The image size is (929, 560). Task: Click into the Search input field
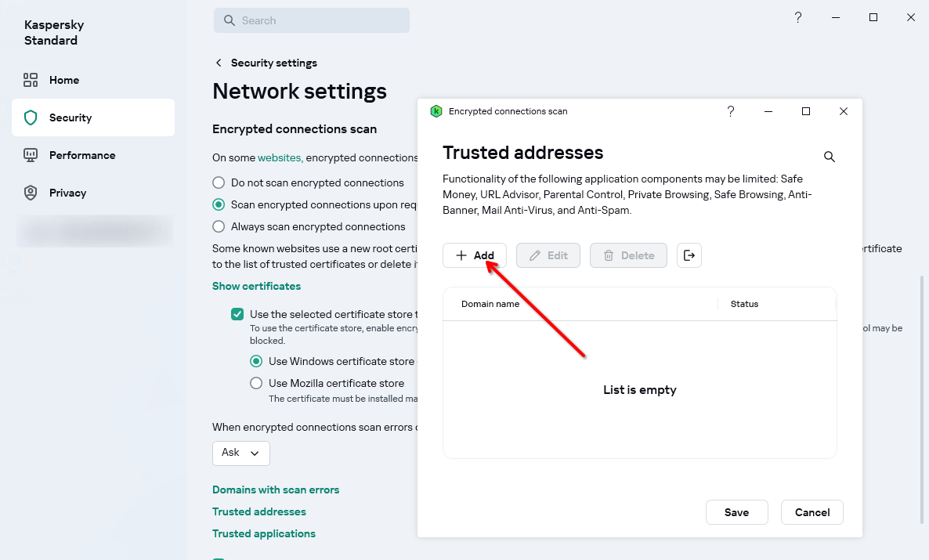coord(321,20)
